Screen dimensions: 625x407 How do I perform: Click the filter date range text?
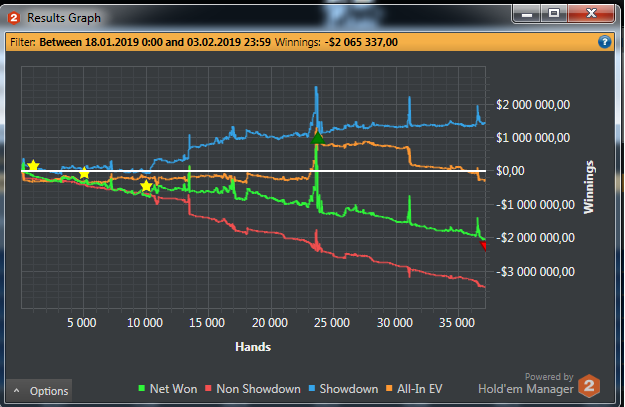click(155, 42)
